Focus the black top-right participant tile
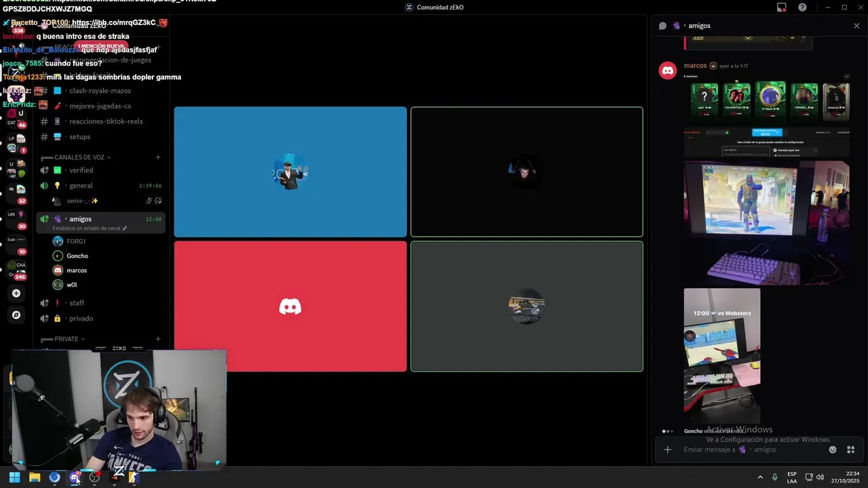Screen dimensions: 868x488 pos(527,172)
